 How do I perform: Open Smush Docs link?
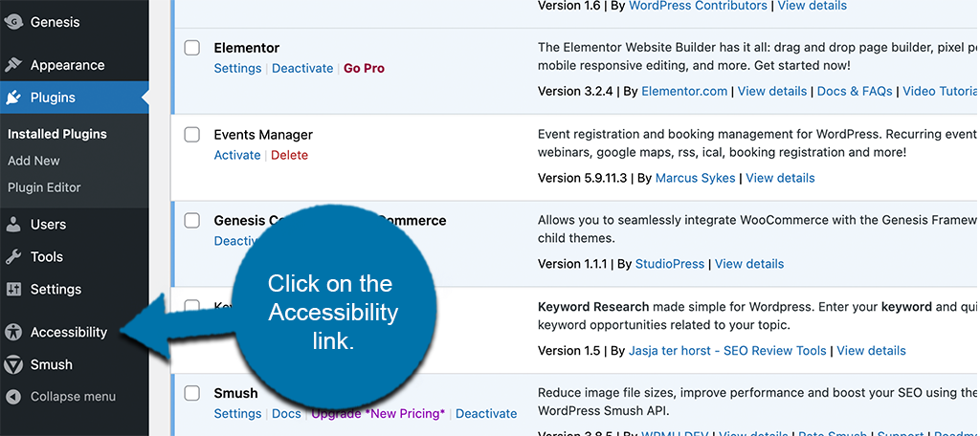coord(286,413)
